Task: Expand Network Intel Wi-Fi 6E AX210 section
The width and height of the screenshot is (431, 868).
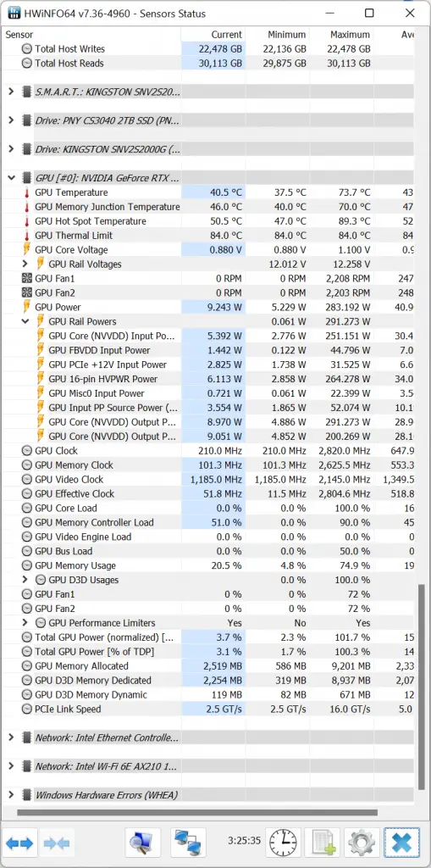Action: click(11, 766)
